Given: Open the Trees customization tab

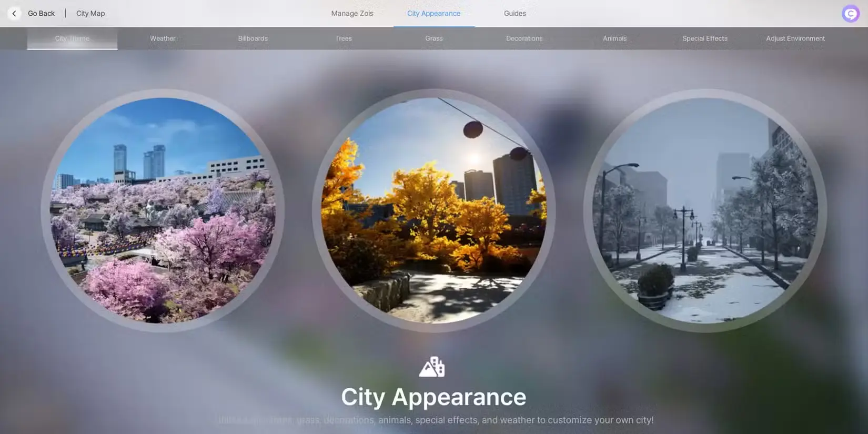Looking at the screenshot, I should [x=344, y=38].
